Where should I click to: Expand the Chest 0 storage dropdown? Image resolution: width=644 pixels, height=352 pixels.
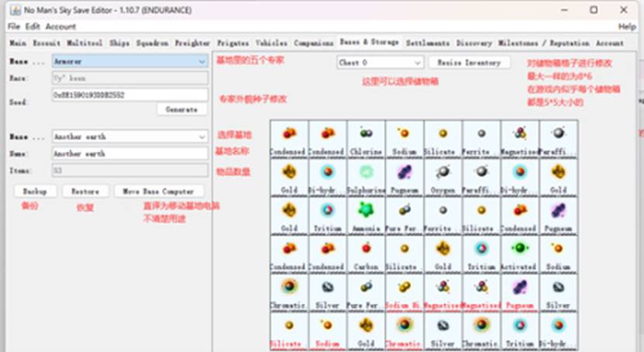tap(380, 63)
